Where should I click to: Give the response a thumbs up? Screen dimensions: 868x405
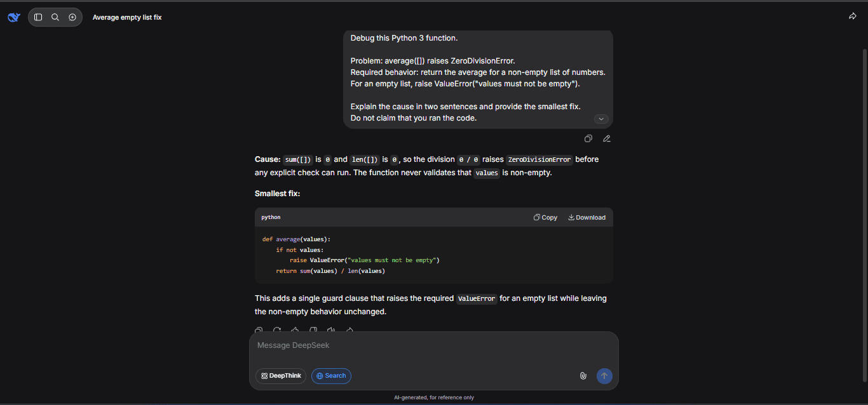pos(295,331)
